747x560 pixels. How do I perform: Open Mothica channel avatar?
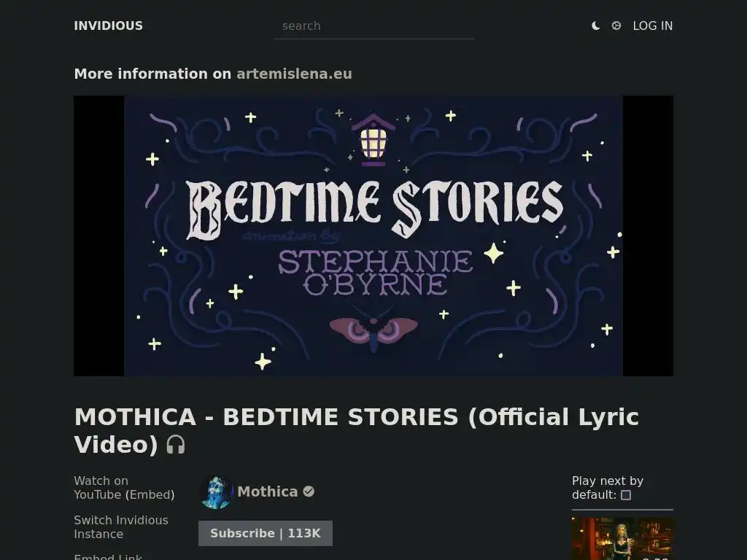coord(216,492)
